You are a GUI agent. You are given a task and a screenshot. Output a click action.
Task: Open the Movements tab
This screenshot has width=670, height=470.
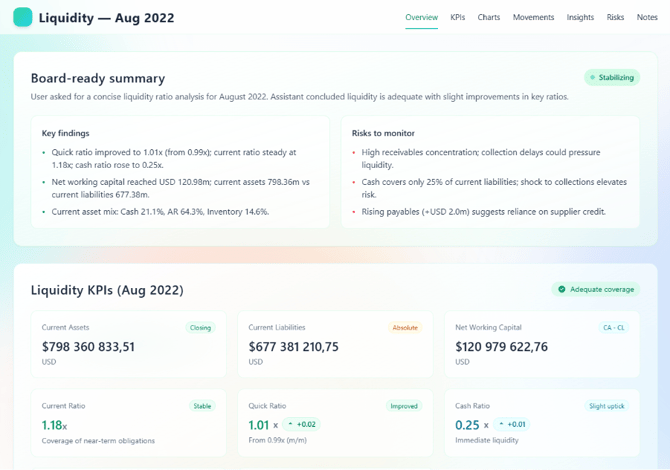point(533,17)
